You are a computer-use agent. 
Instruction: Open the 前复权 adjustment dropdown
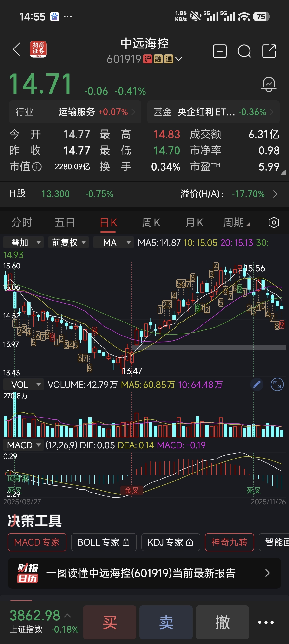pos(68,242)
